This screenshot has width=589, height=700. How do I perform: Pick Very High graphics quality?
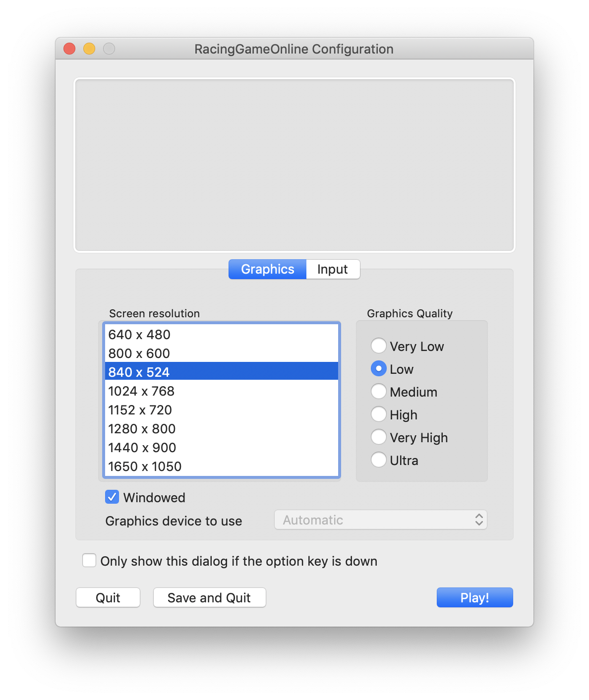click(379, 437)
